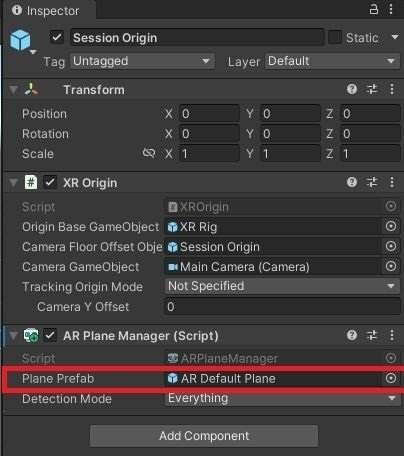Click the Camera Y Offset input field
404x456 pixels.
pos(282,306)
